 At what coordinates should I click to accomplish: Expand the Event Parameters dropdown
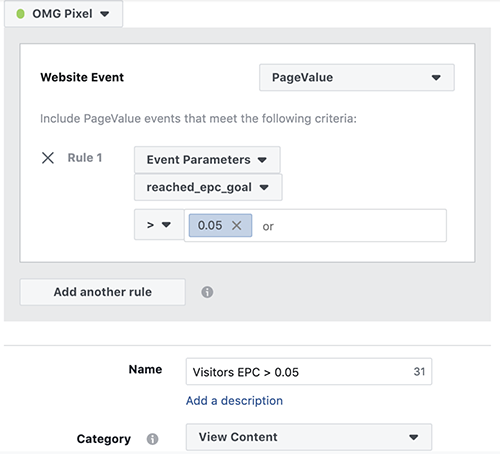tap(207, 160)
